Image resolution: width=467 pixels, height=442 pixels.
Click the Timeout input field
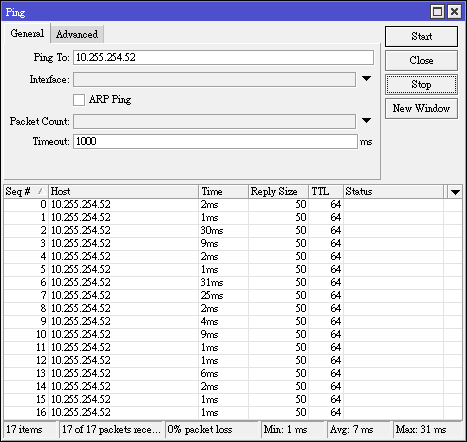click(215, 141)
